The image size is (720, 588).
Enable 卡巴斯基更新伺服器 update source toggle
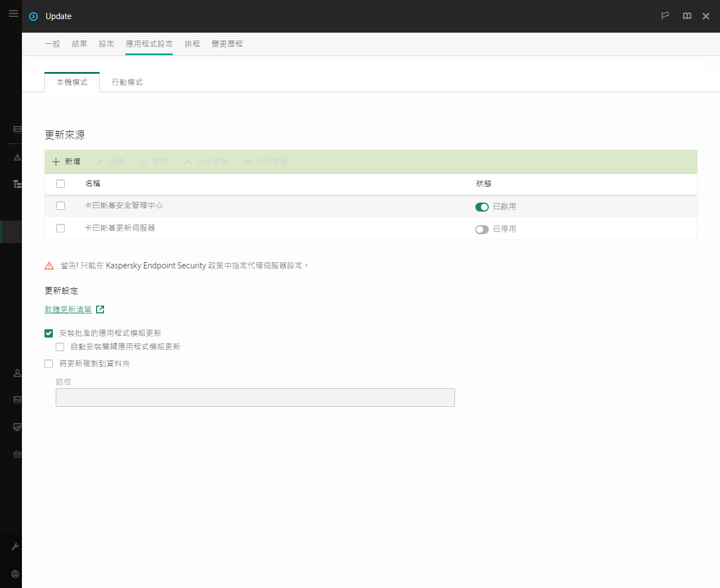pyautogui.click(x=482, y=229)
